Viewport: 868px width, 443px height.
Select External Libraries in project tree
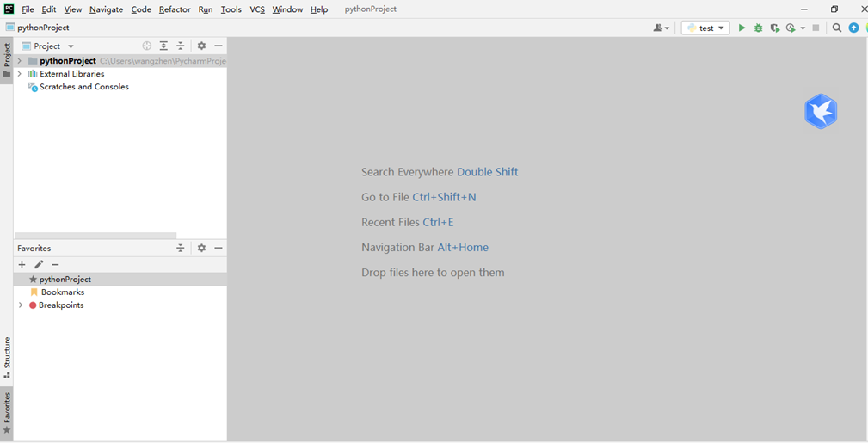[x=72, y=74]
